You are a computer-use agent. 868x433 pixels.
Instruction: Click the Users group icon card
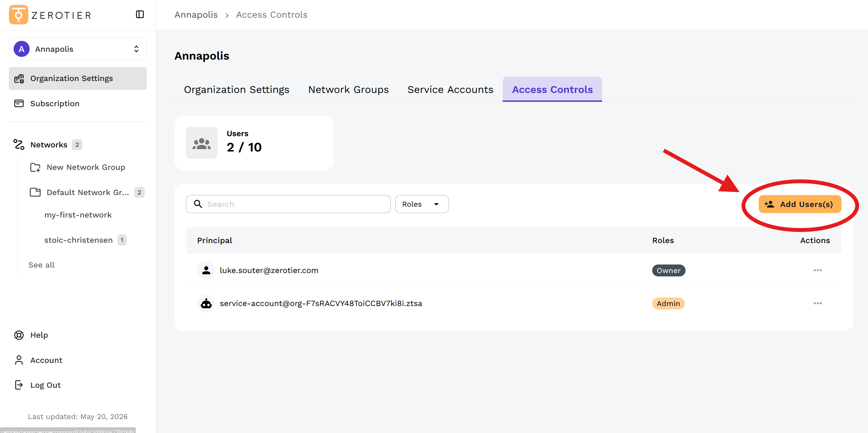202,143
